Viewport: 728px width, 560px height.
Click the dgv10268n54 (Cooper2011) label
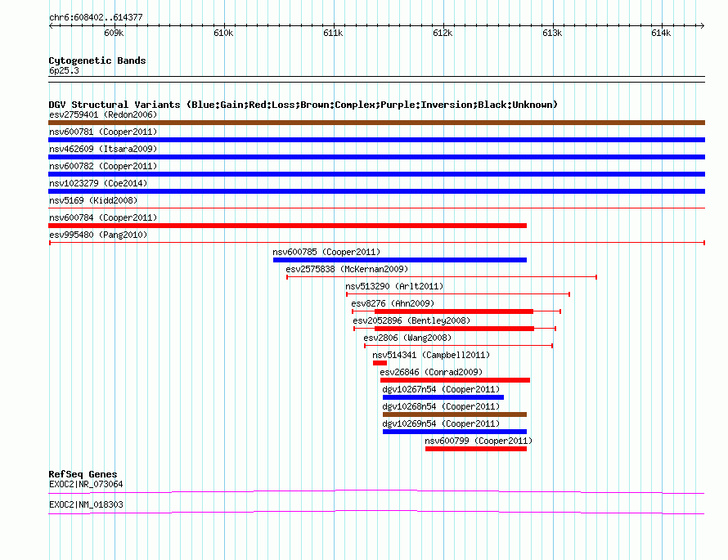(x=441, y=406)
